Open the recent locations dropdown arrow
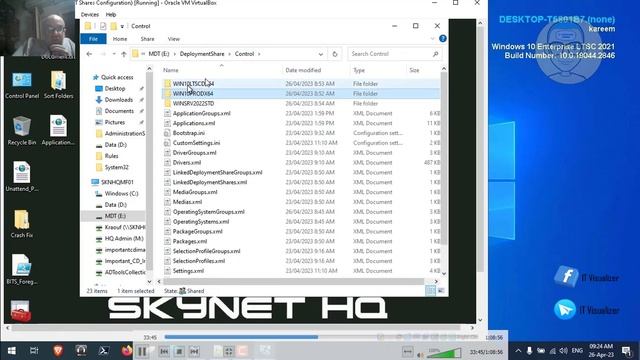 114,54
